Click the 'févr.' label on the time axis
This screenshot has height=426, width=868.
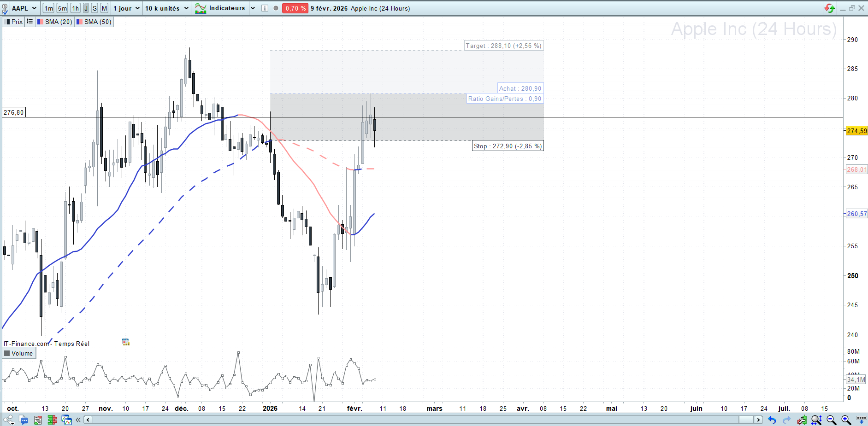(x=354, y=408)
